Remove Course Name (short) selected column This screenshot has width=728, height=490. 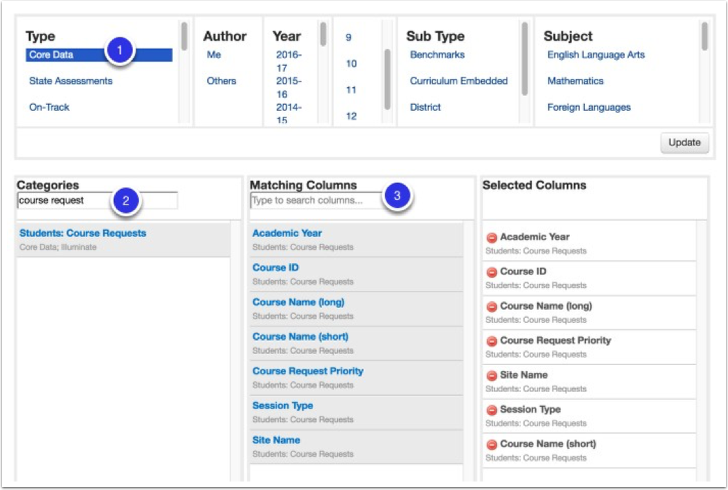pos(492,444)
